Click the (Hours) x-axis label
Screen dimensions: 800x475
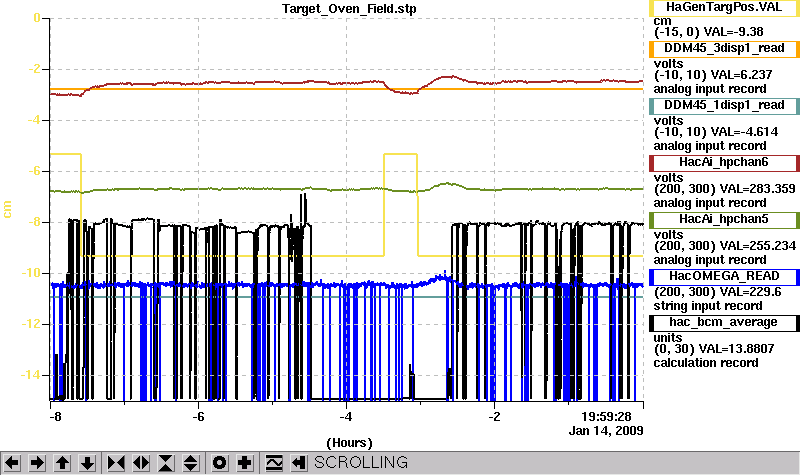click(349, 442)
